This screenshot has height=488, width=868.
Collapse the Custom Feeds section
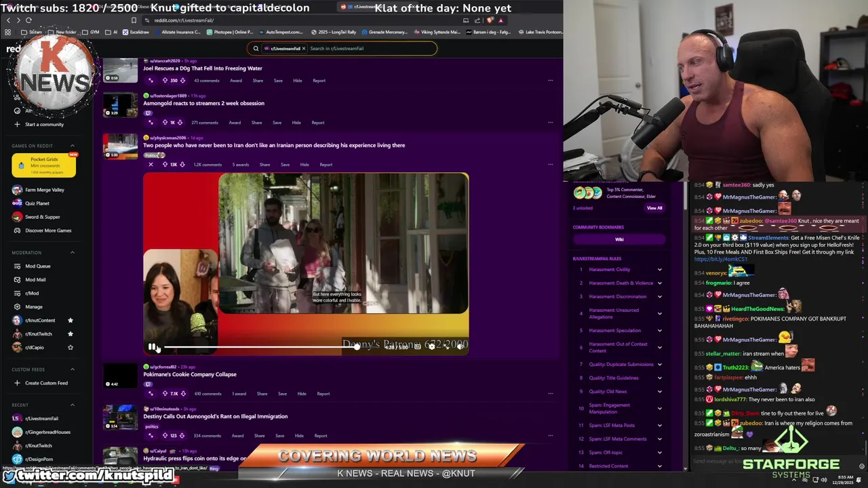(73, 369)
